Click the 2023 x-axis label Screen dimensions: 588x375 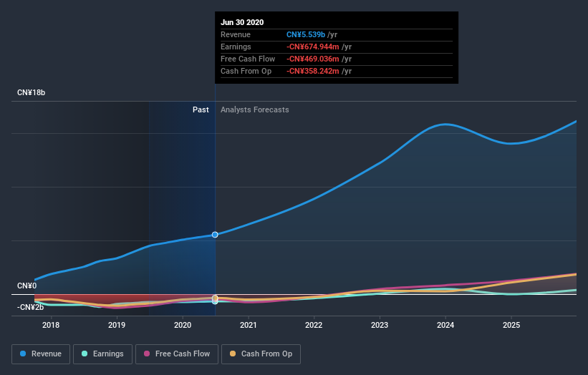point(380,325)
